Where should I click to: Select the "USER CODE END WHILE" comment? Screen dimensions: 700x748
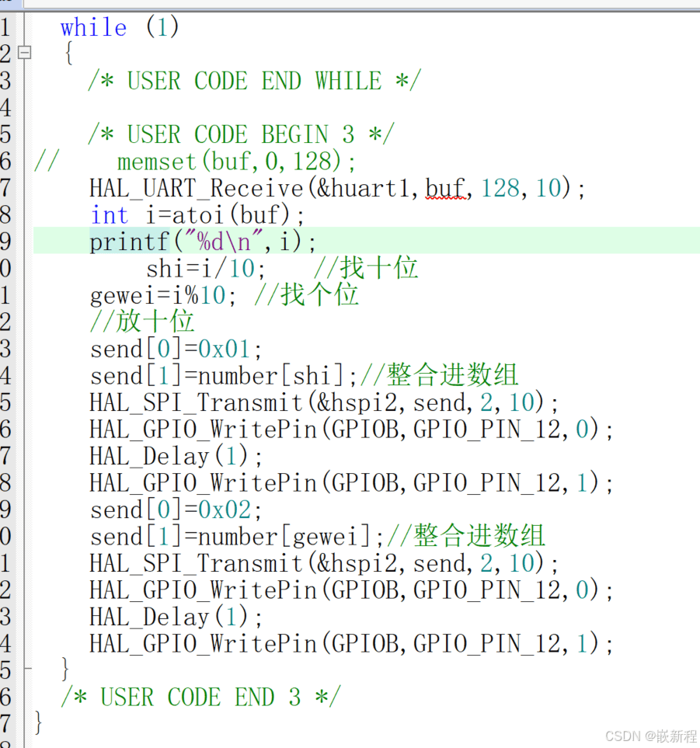tap(255, 81)
